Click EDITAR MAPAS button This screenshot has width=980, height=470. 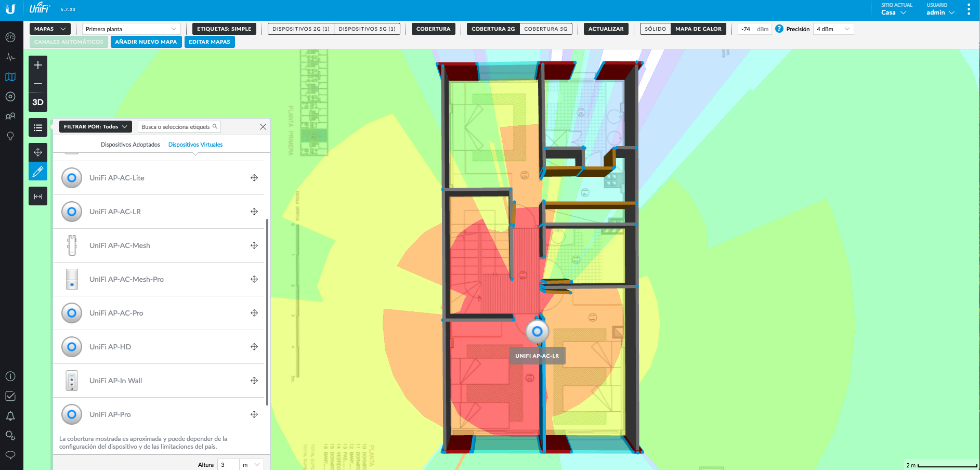pos(210,42)
